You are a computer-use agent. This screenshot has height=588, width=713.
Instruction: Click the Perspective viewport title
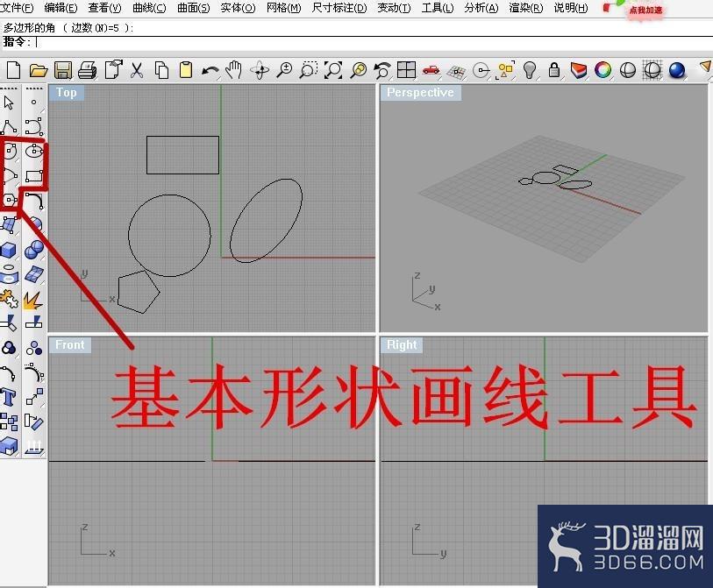pyautogui.click(x=420, y=93)
